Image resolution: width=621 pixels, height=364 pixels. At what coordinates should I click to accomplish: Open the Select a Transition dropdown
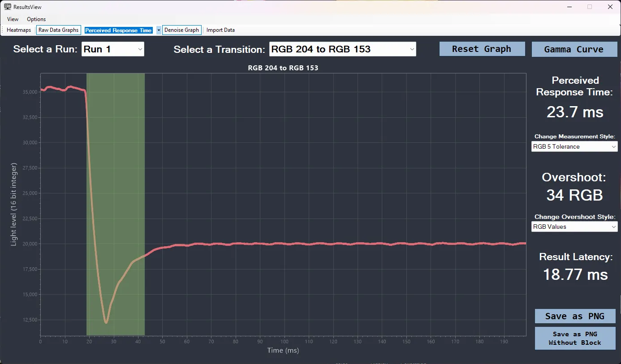(x=342, y=49)
